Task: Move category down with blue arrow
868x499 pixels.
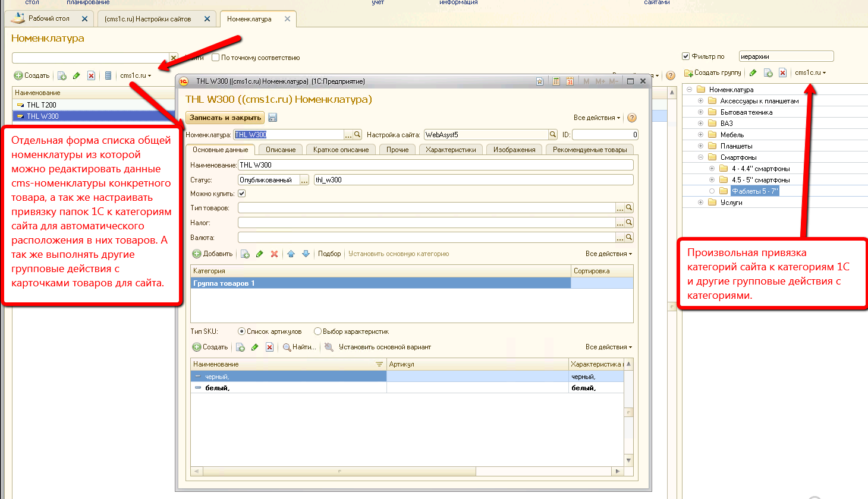Action: tap(306, 254)
